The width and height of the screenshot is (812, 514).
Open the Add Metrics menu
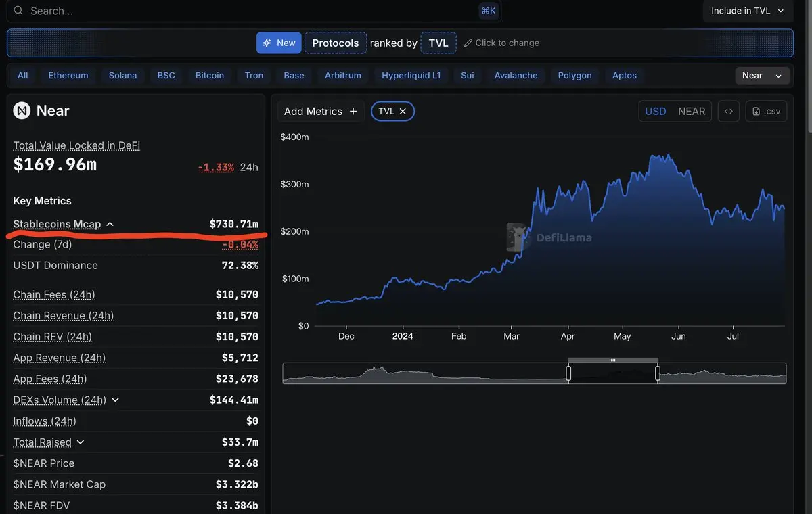pyautogui.click(x=321, y=111)
